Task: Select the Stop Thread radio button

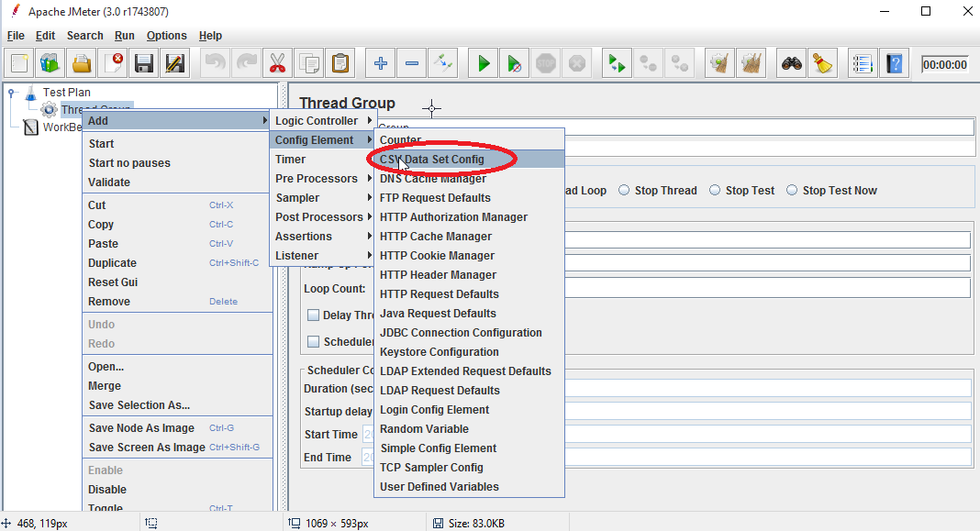Action: coord(624,191)
